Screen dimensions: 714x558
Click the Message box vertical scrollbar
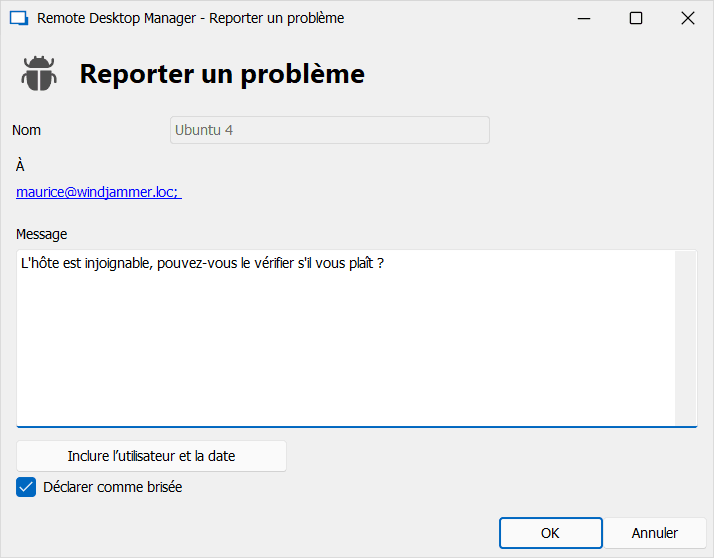click(x=685, y=338)
